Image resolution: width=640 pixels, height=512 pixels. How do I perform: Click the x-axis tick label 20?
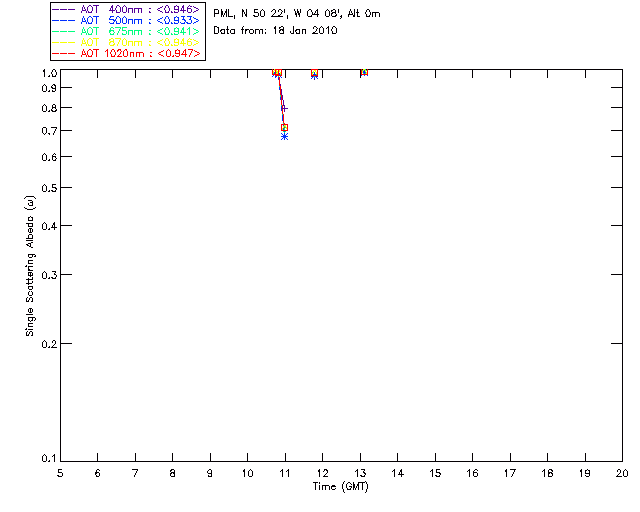(x=622, y=473)
